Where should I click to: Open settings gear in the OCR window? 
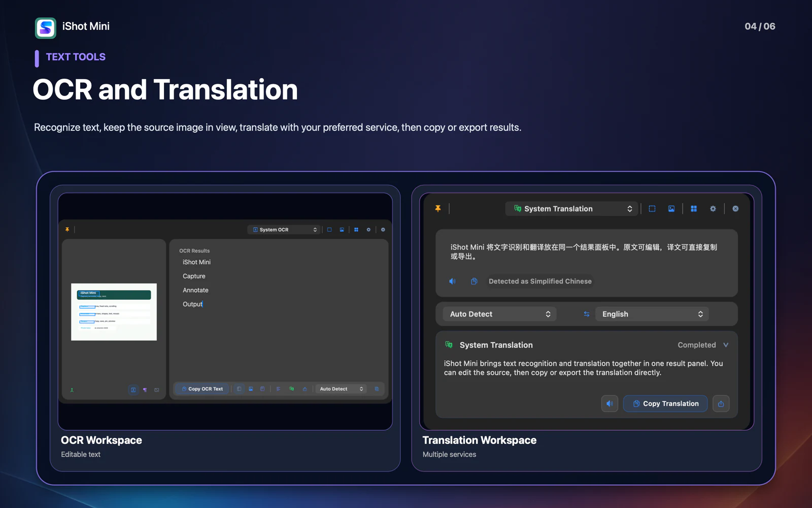click(x=369, y=230)
